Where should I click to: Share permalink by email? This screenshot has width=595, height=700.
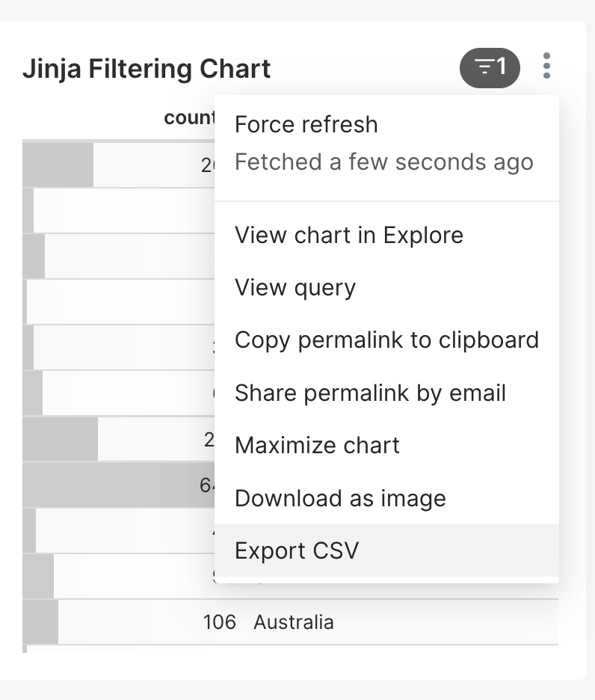click(x=370, y=392)
